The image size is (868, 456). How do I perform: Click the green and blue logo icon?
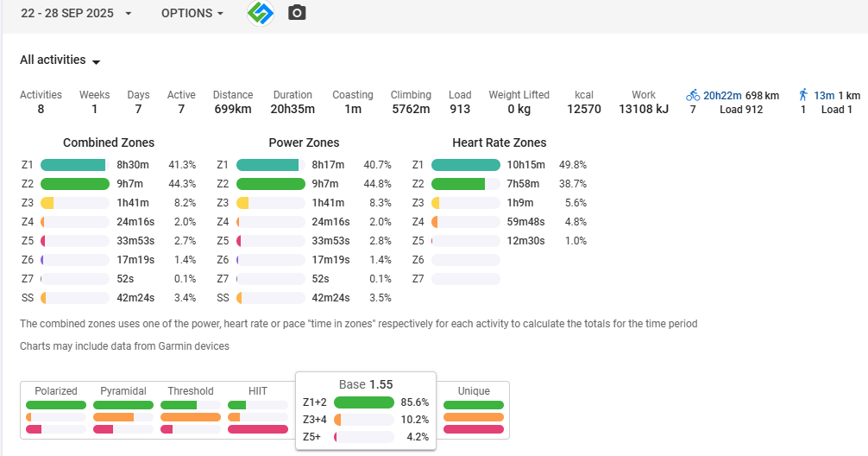click(x=260, y=13)
